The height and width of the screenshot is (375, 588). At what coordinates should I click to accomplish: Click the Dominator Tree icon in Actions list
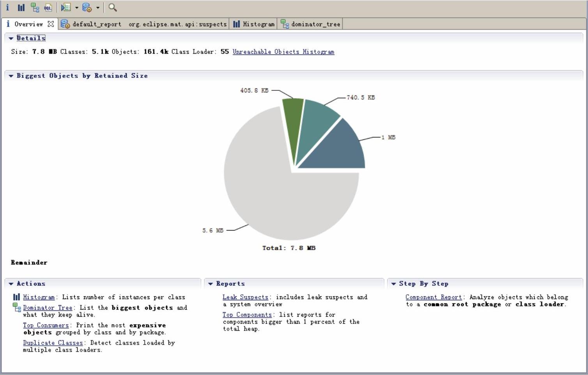click(17, 308)
